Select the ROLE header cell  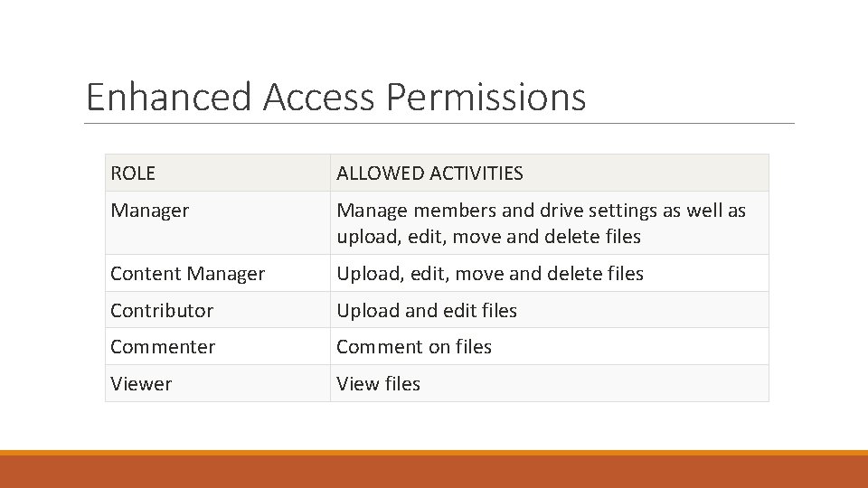point(218,173)
